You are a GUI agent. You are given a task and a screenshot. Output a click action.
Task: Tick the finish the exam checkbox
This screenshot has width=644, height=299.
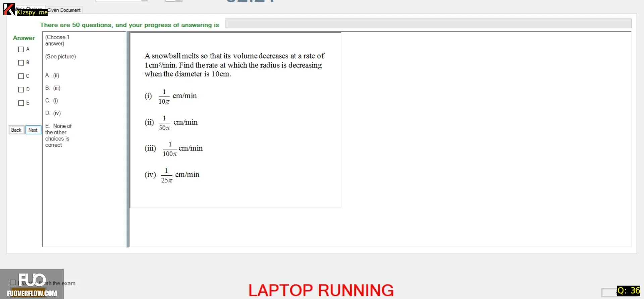click(13, 283)
